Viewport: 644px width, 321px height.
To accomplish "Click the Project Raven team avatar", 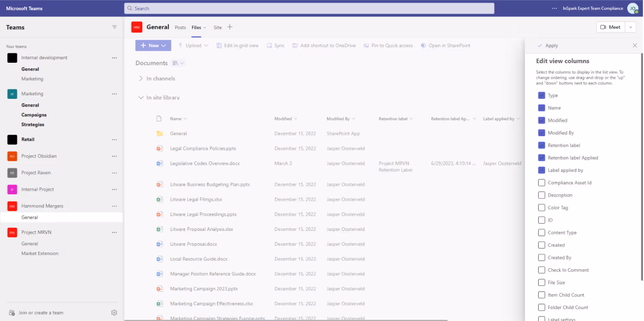I will (12, 173).
